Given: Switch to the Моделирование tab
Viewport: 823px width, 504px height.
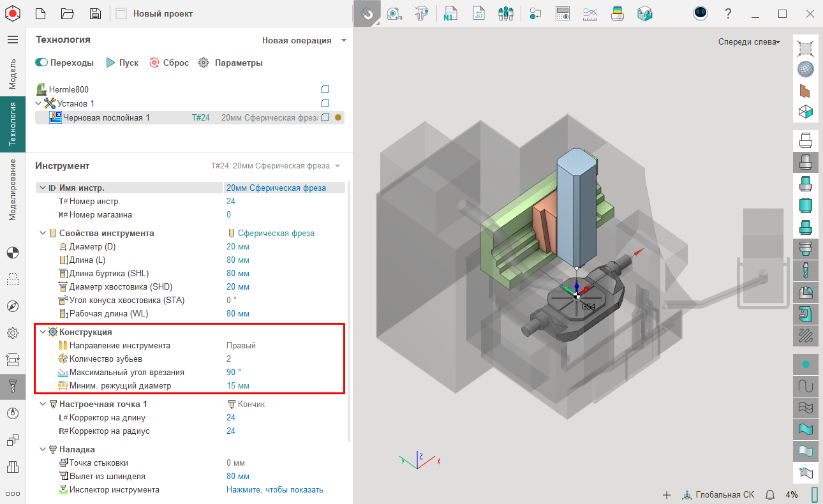Looking at the screenshot, I should pyautogui.click(x=13, y=190).
